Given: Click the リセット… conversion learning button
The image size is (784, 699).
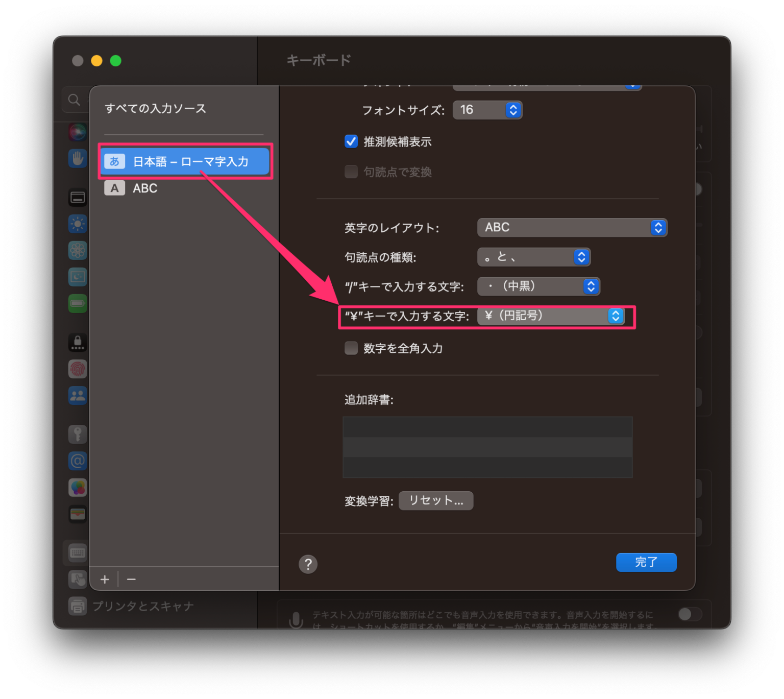Looking at the screenshot, I should [x=435, y=500].
